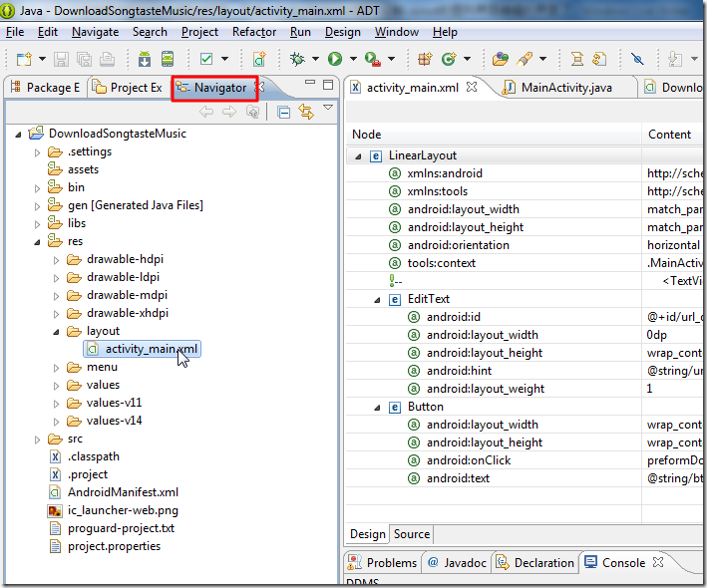The height and width of the screenshot is (588, 707).
Task: Select the android:onClick attribute row
Action: [x=524, y=460]
